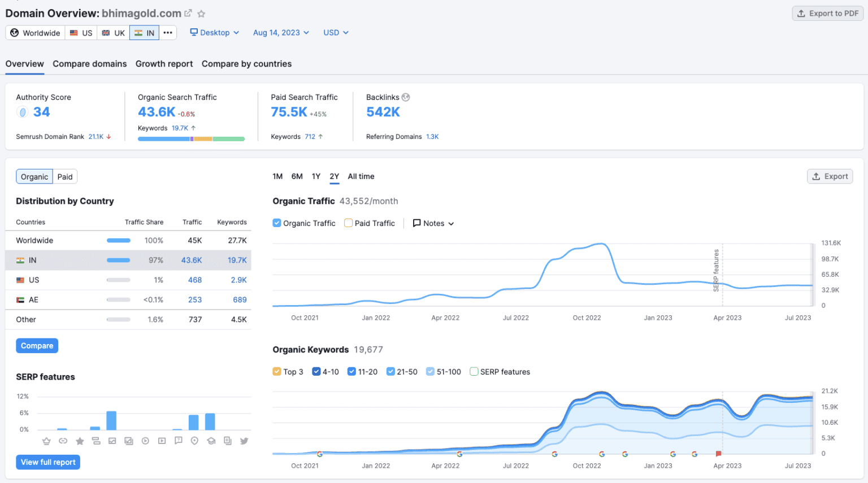Open more countries ellipsis menu
This screenshot has width=868, height=483.
pos(168,33)
